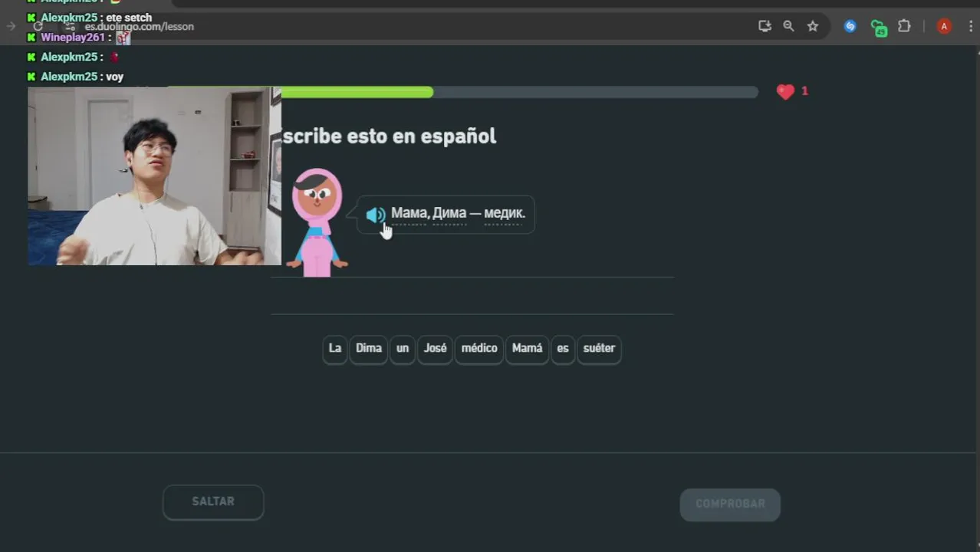Click chat username 'Wineplay261'
980x552 pixels.
73,38
